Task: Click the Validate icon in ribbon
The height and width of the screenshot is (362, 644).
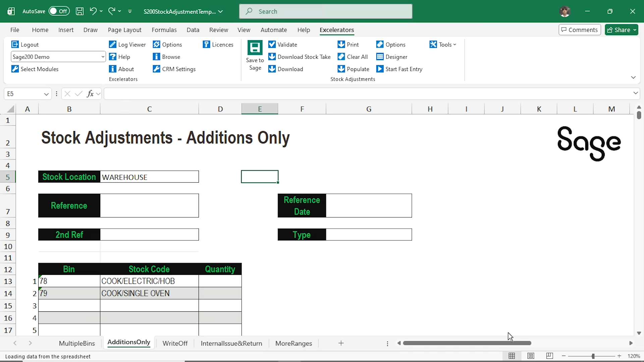Action: click(x=272, y=45)
